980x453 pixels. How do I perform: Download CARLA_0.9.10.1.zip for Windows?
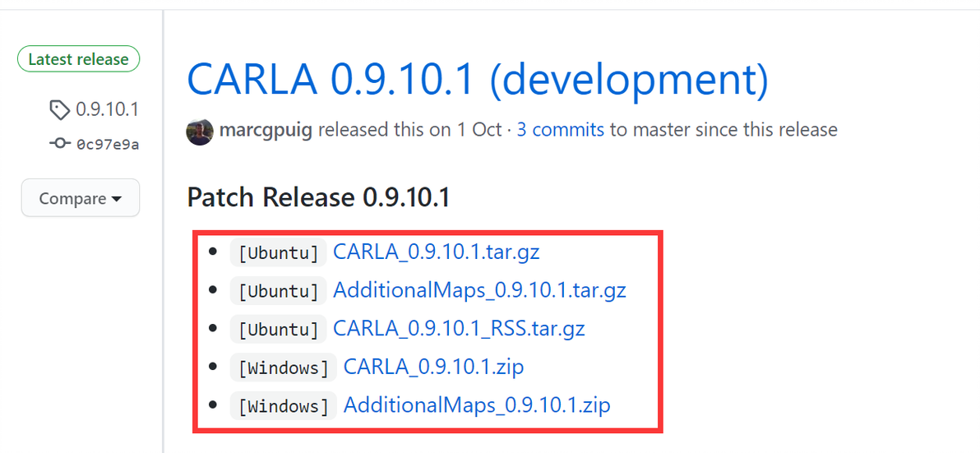(433, 367)
